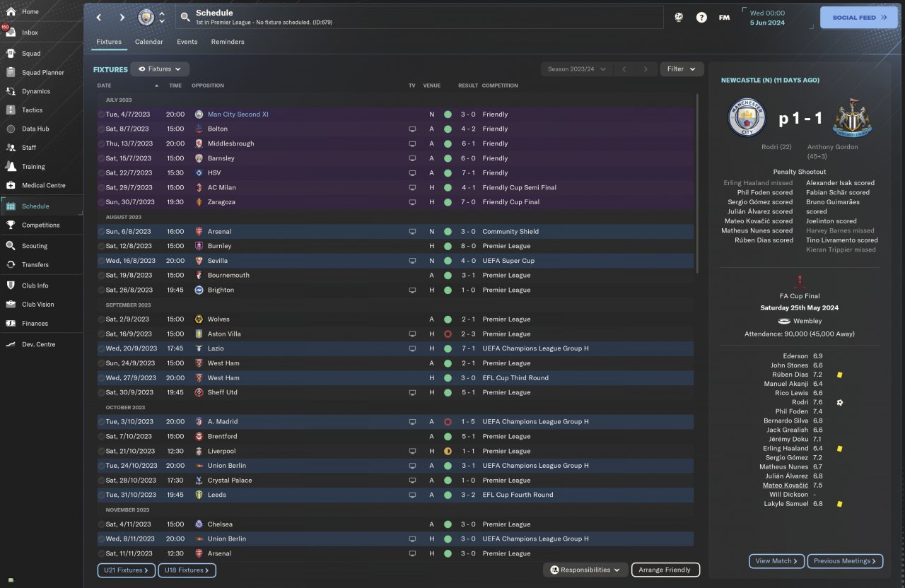Image resolution: width=905 pixels, height=588 pixels.
Task: Open the Inbox from the sidebar
Action: (x=11, y=33)
